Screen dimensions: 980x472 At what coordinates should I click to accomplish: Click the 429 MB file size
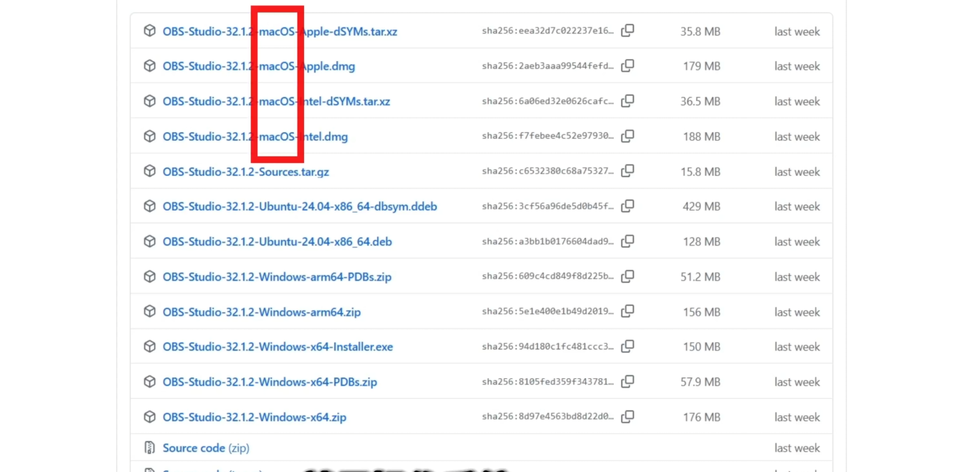tap(702, 206)
